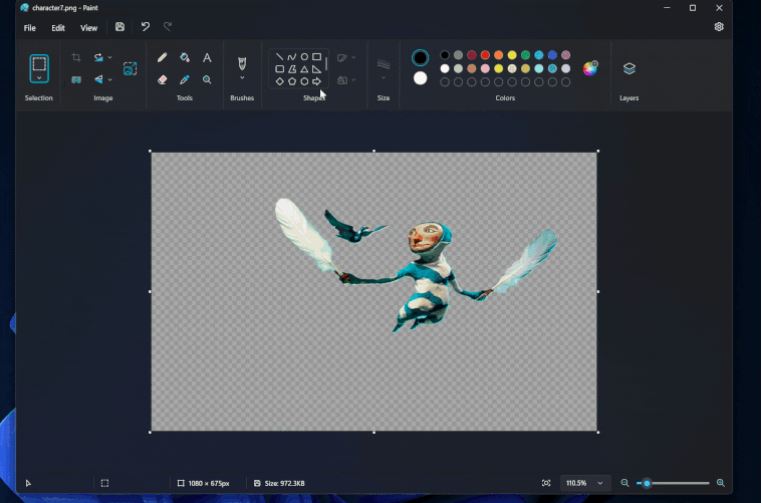This screenshot has width=762, height=503.
Task: Choose the Right triangle shape
Action: [x=316, y=69]
